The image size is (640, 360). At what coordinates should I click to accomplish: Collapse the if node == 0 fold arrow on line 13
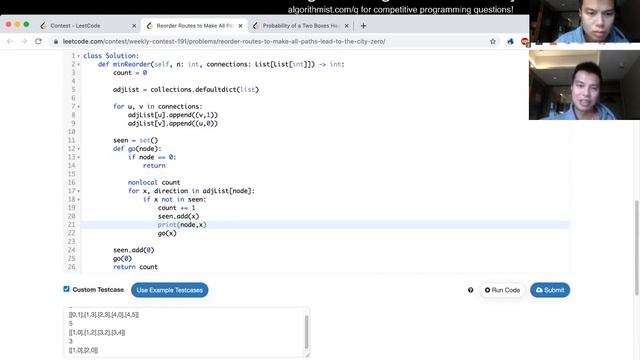coord(78,157)
